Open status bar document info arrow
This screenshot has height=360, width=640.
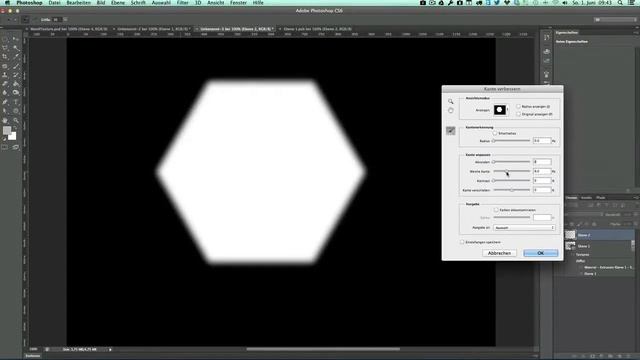point(110,349)
